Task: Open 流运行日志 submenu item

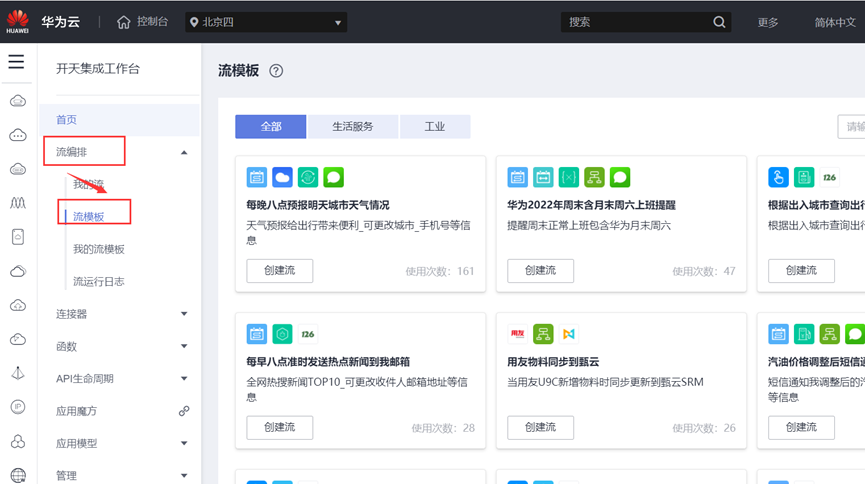Action: (x=99, y=281)
